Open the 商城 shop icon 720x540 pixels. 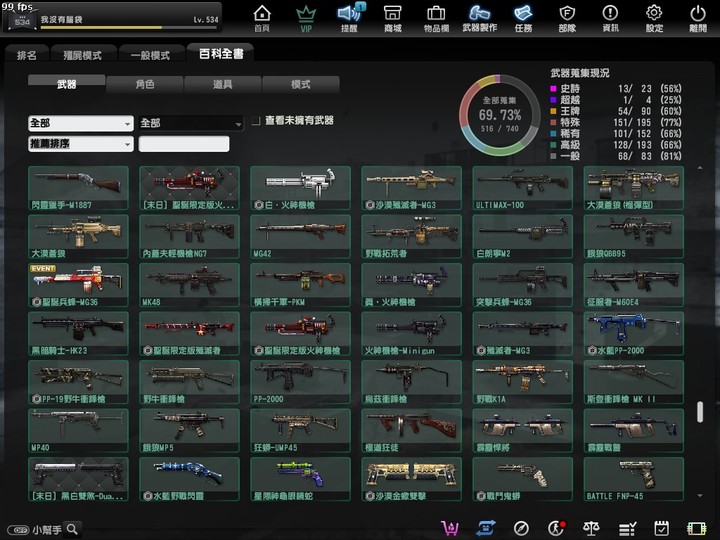click(392, 17)
